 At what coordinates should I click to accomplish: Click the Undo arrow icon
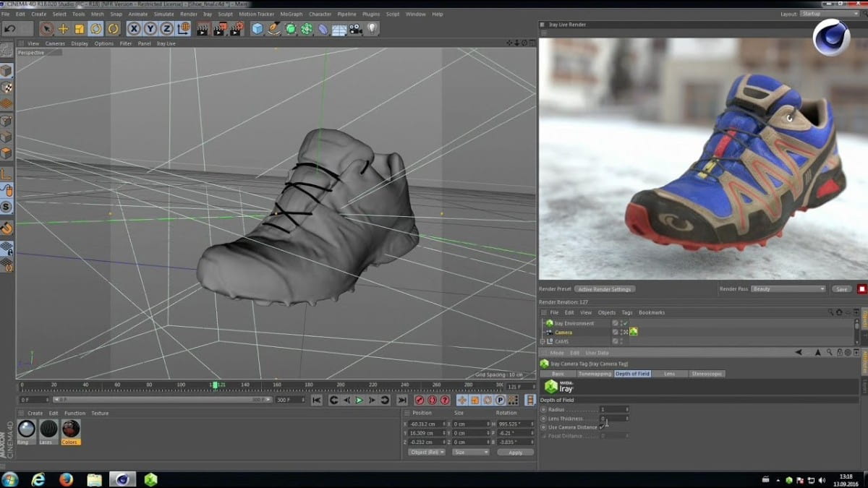pos(9,29)
